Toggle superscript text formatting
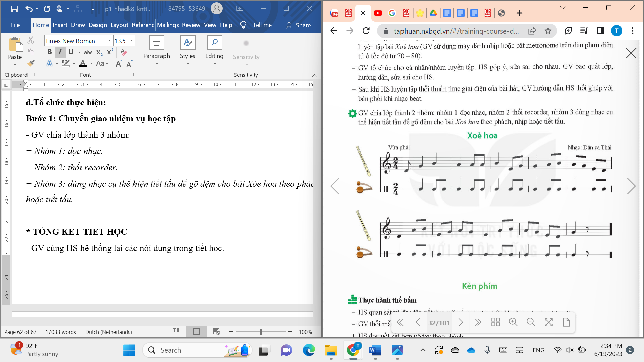The image size is (644, 362). click(x=109, y=52)
